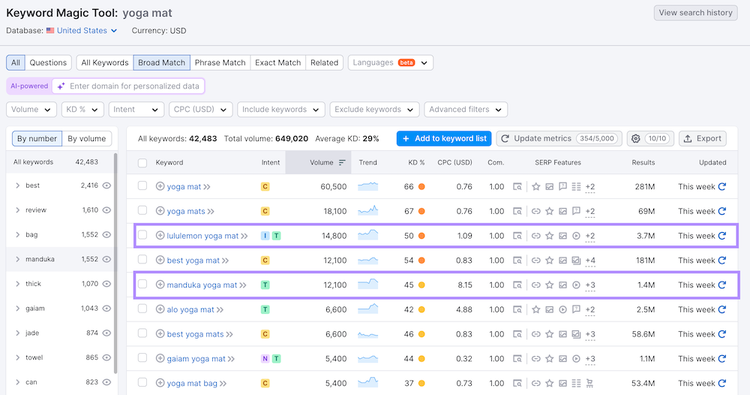The width and height of the screenshot is (750, 395).
Task: Refresh icon in lululemon yoga mat row
Action: point(722,236)
